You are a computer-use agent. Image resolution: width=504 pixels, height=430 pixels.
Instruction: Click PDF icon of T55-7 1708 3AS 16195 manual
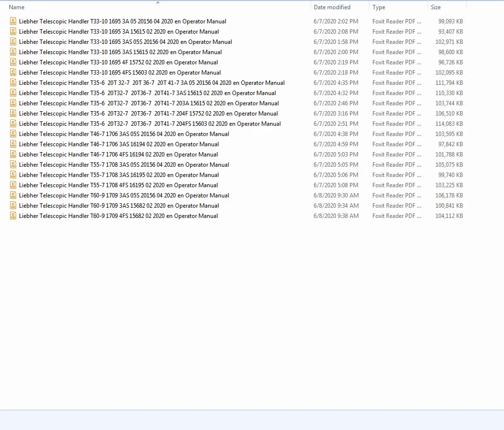click(13, 175)
